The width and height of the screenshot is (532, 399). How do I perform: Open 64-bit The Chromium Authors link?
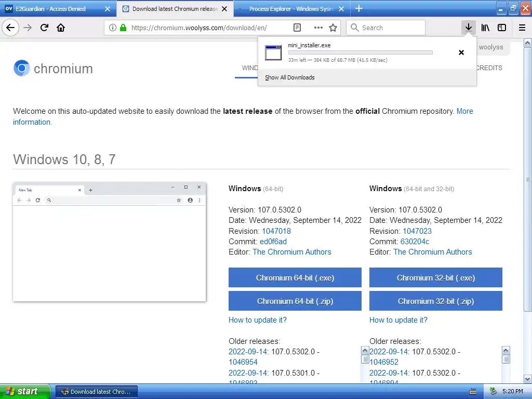click(x=292, y=252)
